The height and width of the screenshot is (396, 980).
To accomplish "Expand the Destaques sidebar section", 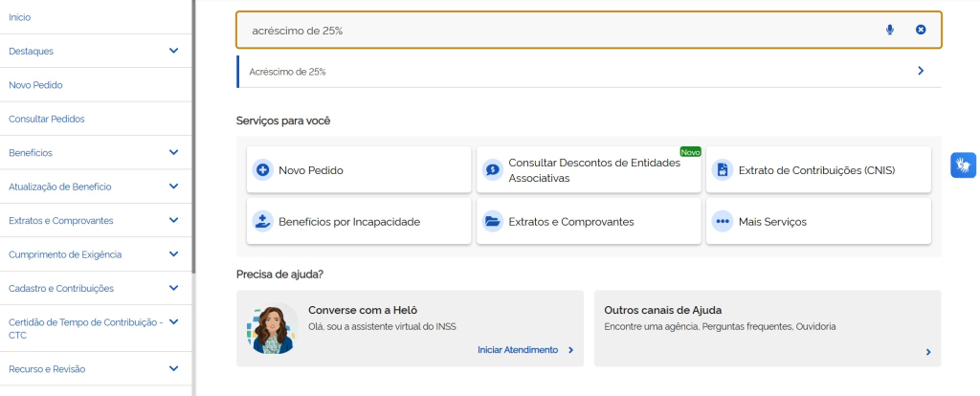I will coord(173,51).
